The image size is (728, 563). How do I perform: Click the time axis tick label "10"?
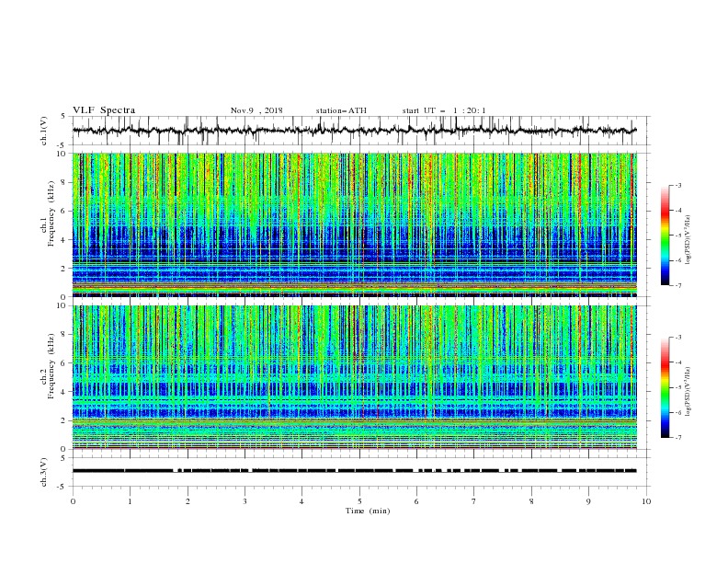[x=646, y=501]
